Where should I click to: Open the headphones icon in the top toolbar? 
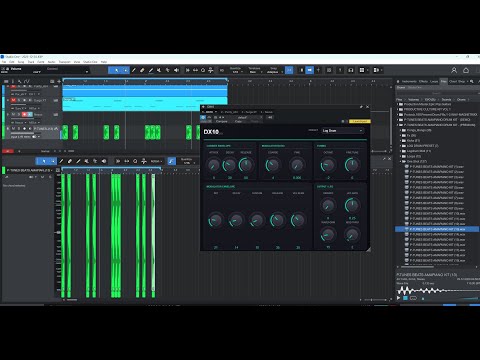coord(351,70)
